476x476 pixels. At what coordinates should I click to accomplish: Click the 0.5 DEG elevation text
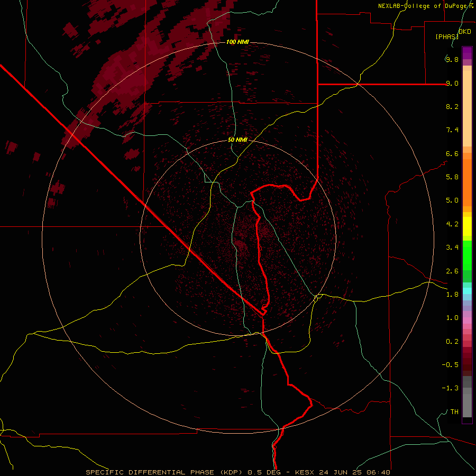[265, 472]
